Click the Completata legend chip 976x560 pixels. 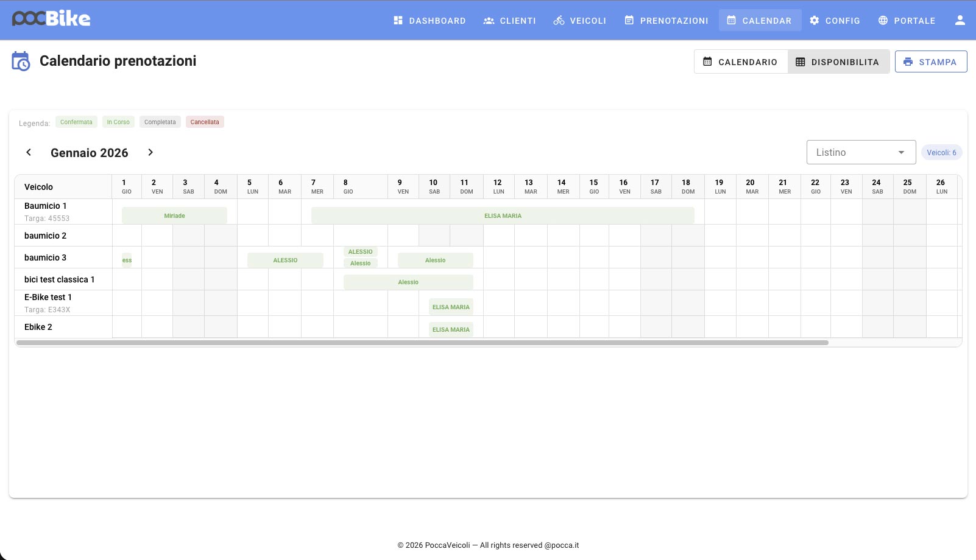pyautogui.click(x=160, y=122)
